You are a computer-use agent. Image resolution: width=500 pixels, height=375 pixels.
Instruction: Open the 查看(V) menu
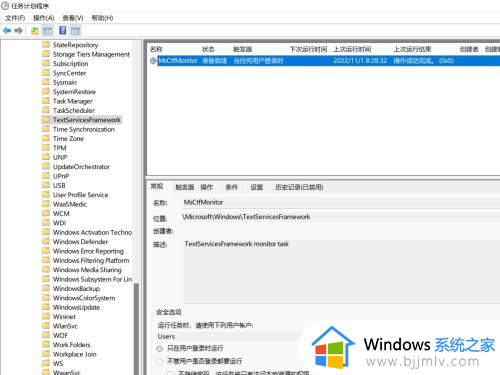[x=73, y=18]
